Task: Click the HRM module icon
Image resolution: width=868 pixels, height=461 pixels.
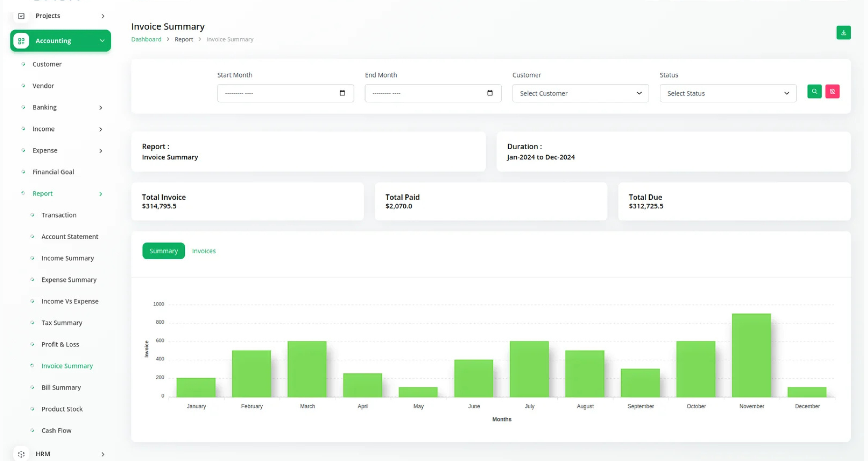Action: pyautogui.click(x=21, y=454)
